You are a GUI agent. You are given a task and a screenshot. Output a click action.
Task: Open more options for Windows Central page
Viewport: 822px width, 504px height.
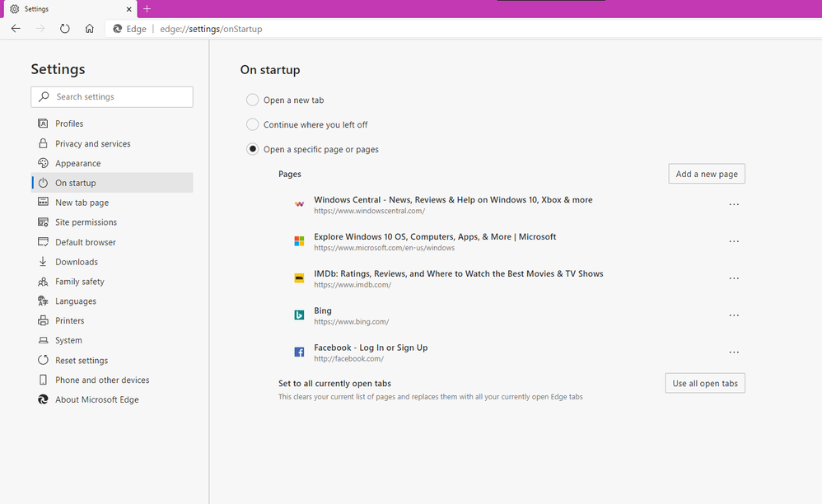tap(734, 204)
